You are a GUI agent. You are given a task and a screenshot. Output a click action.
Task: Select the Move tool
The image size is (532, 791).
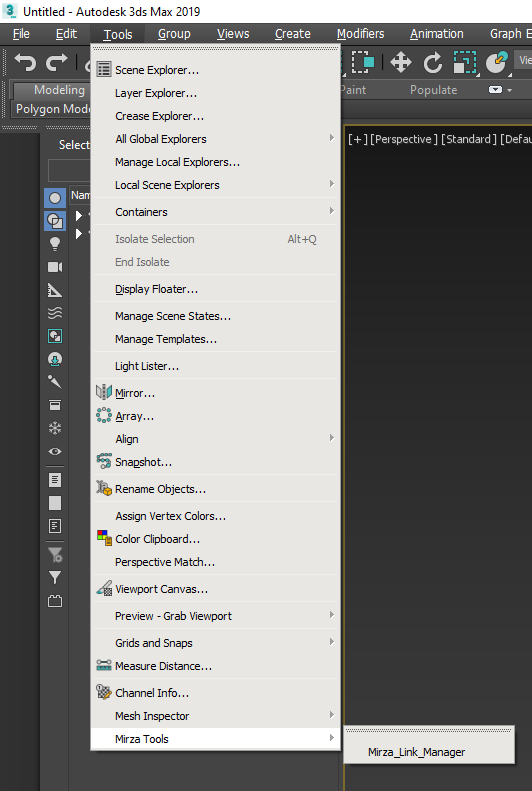[401, 63]
